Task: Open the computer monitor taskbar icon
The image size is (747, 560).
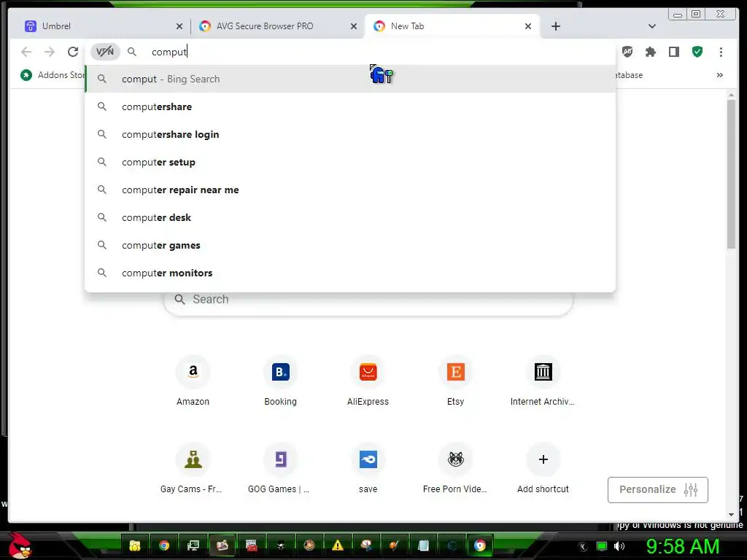Action: [193, 545]
